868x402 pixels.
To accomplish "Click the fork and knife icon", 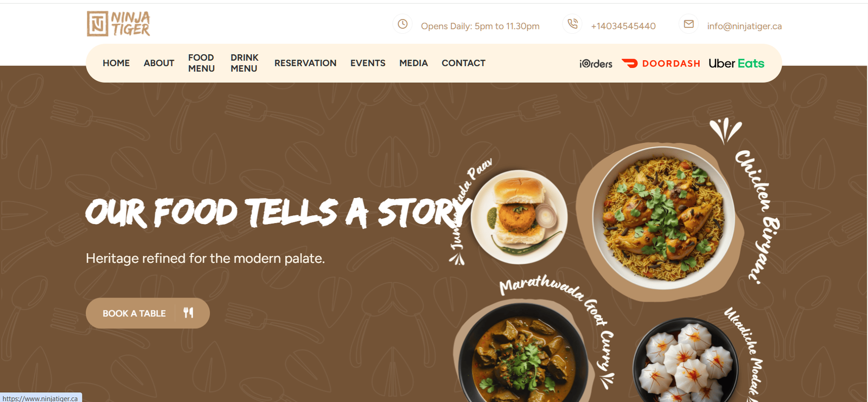I will click(188, 313).
